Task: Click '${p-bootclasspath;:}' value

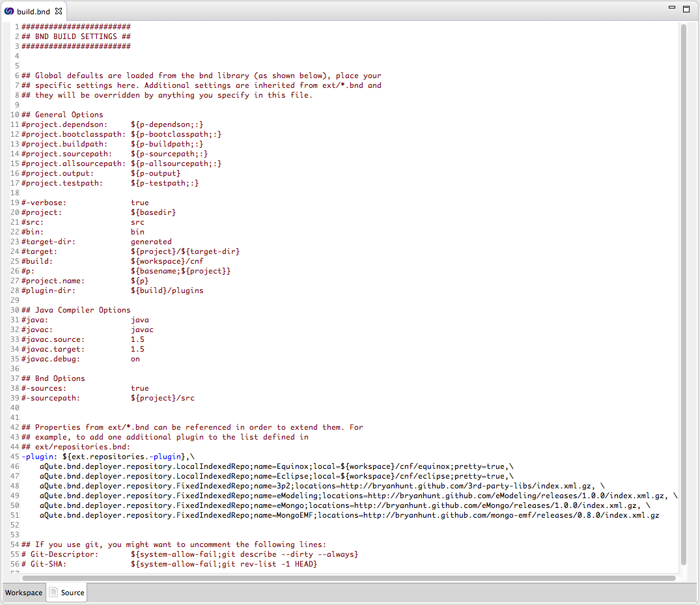Action: click(x=176, y=134)
